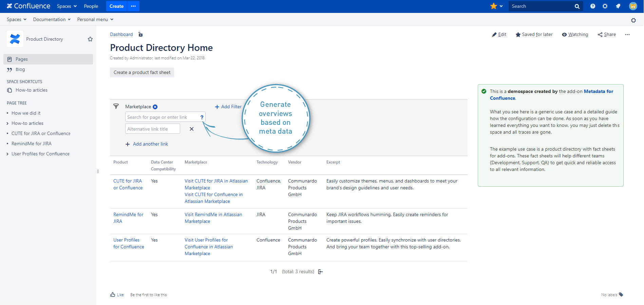Click the page restrictions lock icon
The width and height of the screenshot is (644, 305).
[140, 34]
